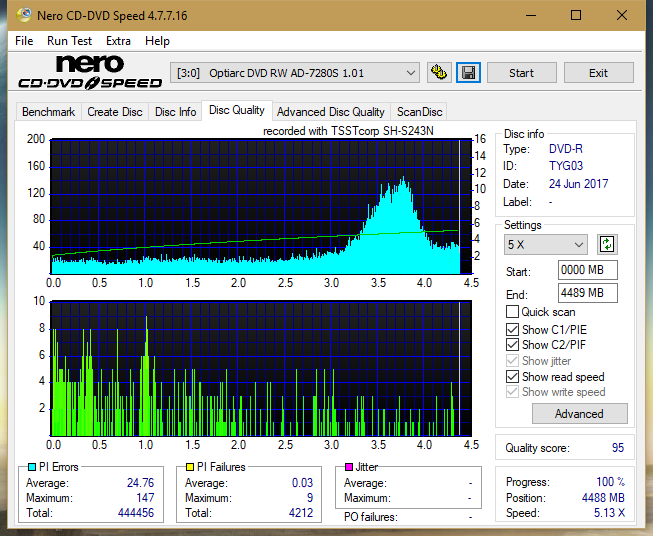Viewport: 653px width, 536px height.
Task: Click the disc type DVD-R
Action: 566,149
